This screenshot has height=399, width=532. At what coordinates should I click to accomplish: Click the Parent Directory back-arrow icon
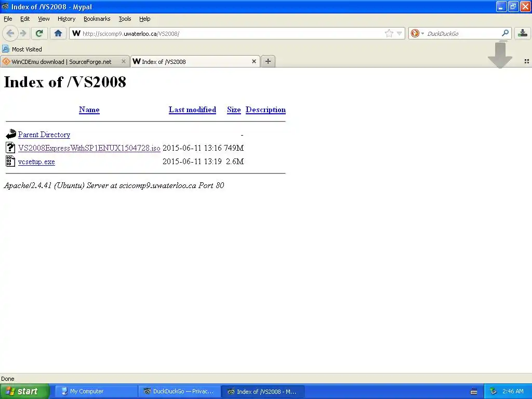click(x=10, y=134)
